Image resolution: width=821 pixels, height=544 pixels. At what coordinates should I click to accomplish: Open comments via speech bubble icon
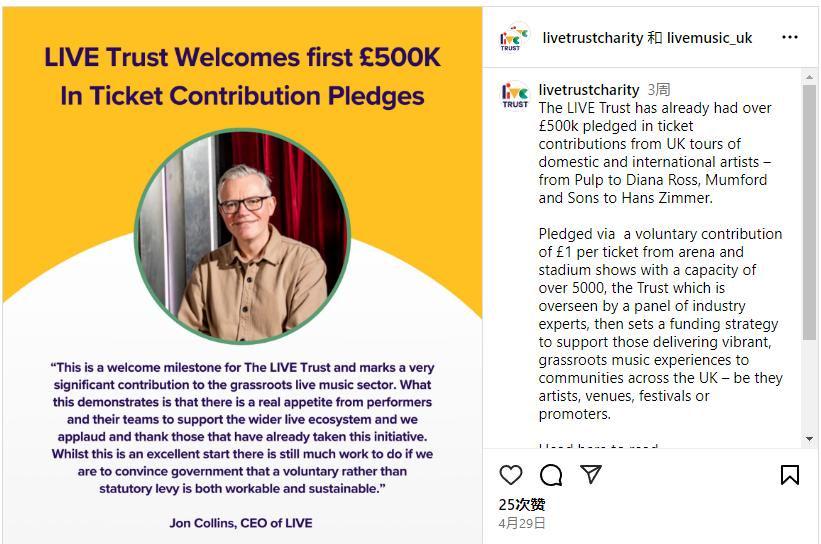click(551, 475)
